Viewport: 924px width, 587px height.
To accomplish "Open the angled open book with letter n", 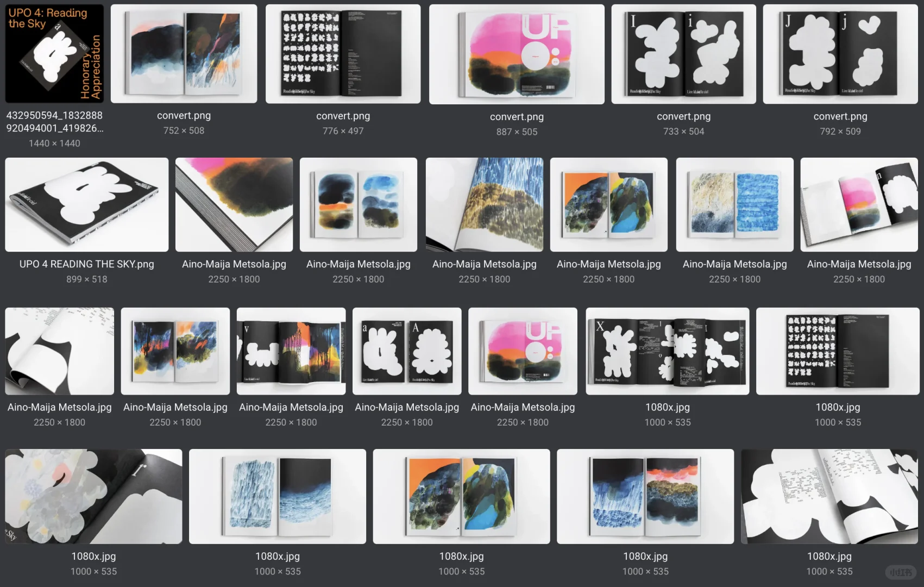I will [859, 205].
